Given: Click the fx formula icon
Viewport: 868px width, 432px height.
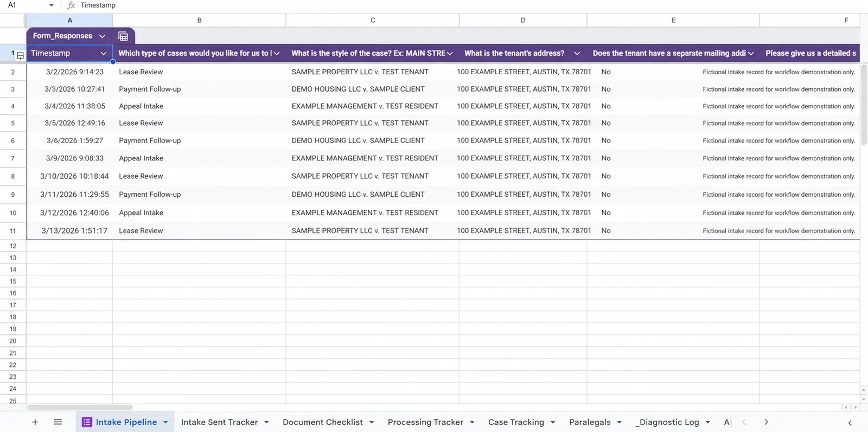Looking at the screenshot, I should click(x=71, y=5).
